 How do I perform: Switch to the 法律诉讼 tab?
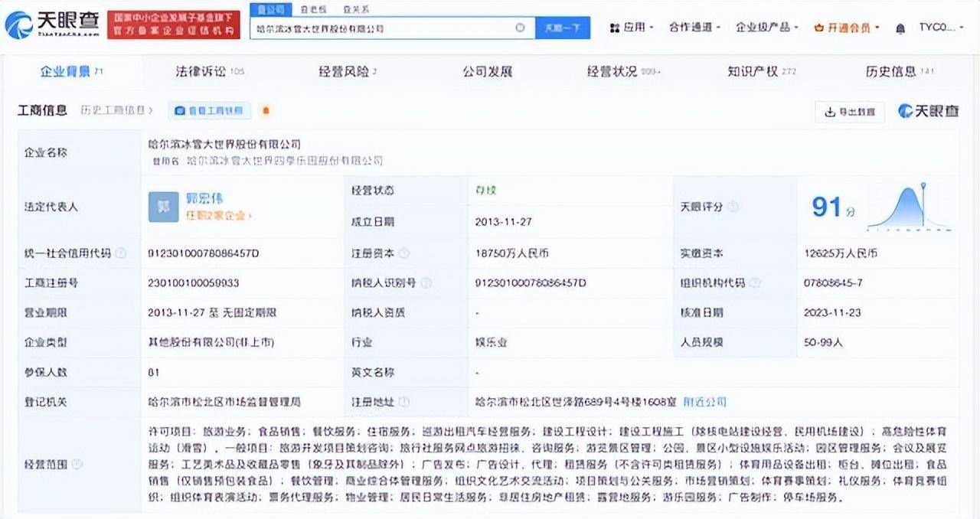click(209, 71)
